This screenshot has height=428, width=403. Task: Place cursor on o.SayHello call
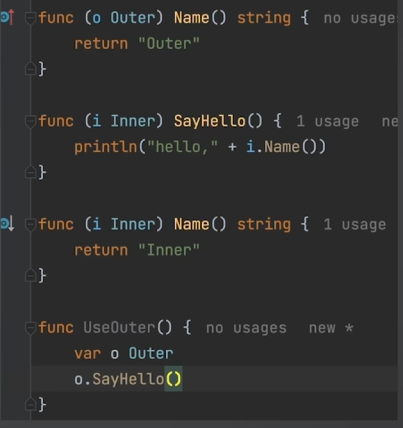pyautogui.click(x=128, y=379)
